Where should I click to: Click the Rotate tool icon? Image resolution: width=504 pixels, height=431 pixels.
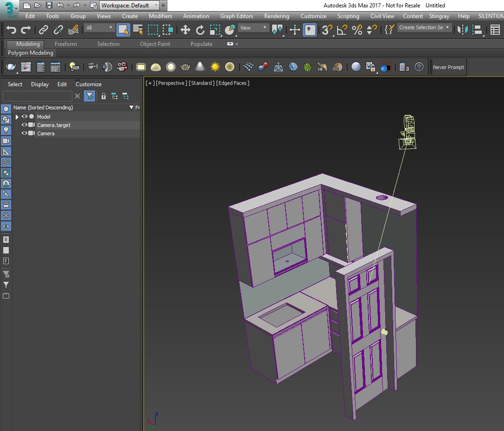[x=200, y=30]
